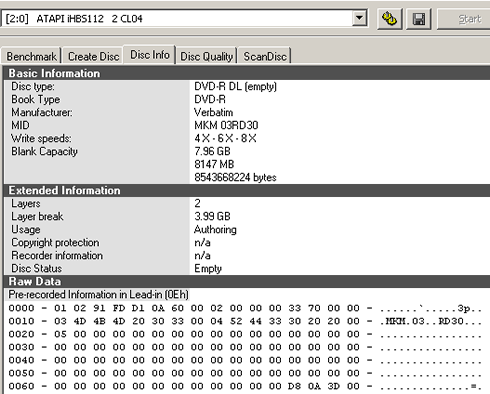Click the save floppy disk icon
The height and width of the screenshot is (394, 490).
[419, 19]
